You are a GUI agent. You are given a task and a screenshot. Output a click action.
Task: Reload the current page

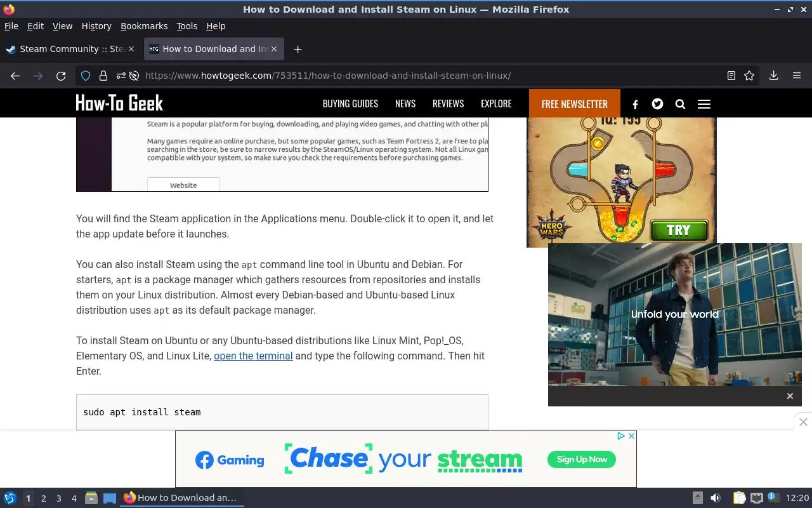[x=61, y=76]
